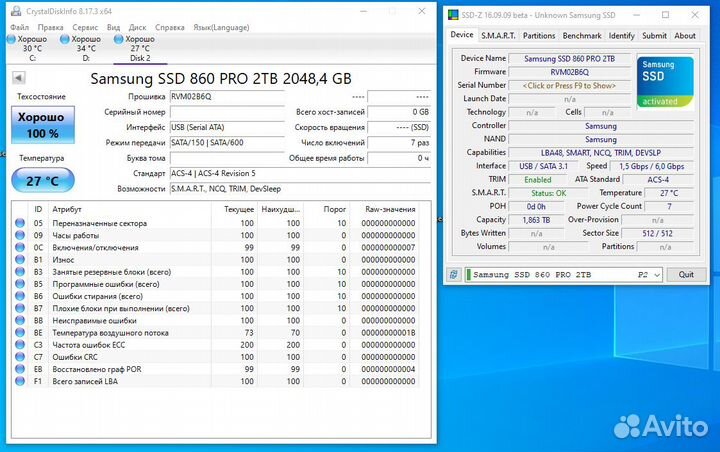Select the Часы работы attribute text
The image size is (720, 452).
(76, 235)
